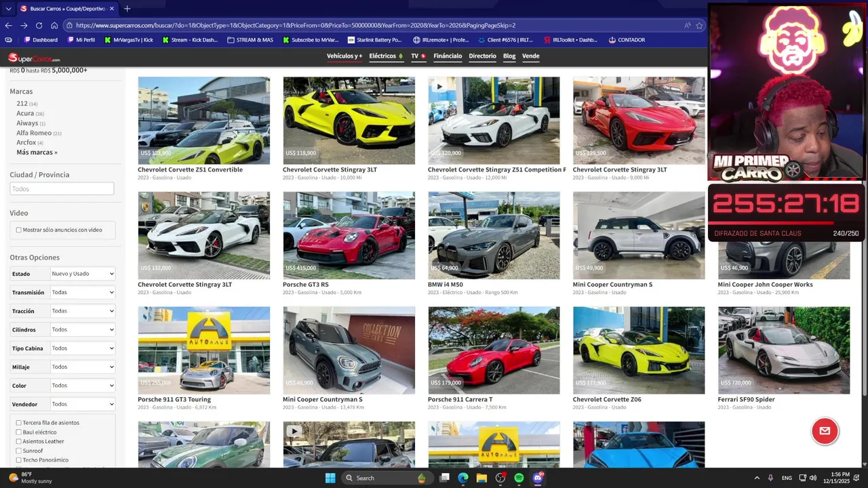The image size is (868, 488).
Task: Check Tercera fila de asientos
Action: (x=18, y=423)
